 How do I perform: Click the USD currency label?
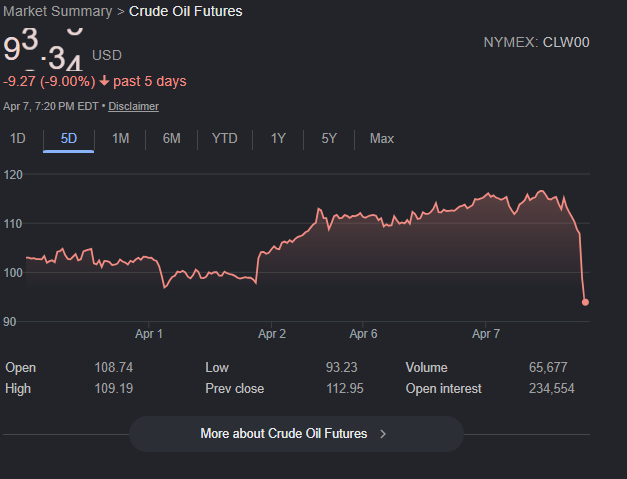coord(107,55)
